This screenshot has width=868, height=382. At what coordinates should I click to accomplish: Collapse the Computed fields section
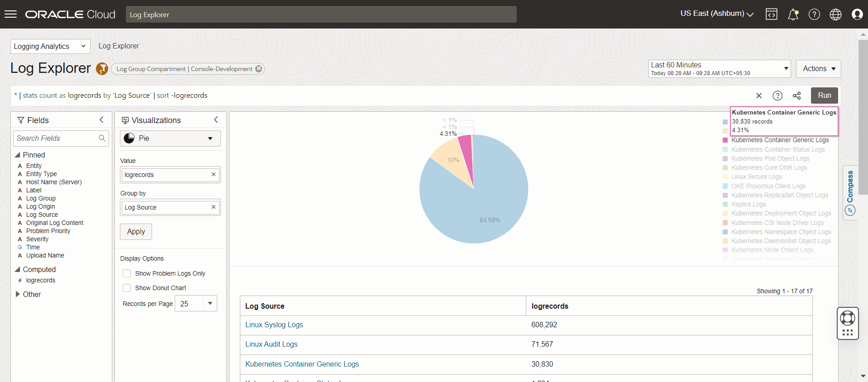18,269
